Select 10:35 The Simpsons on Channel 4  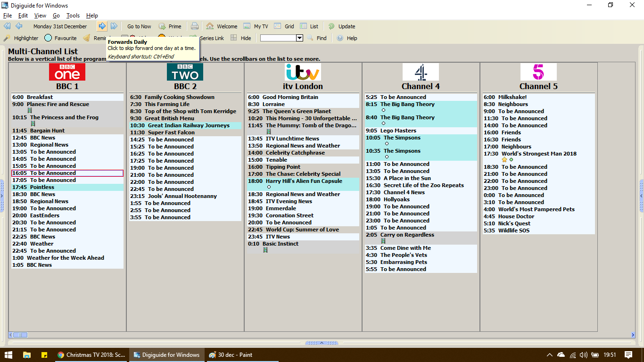coord(421,154)
